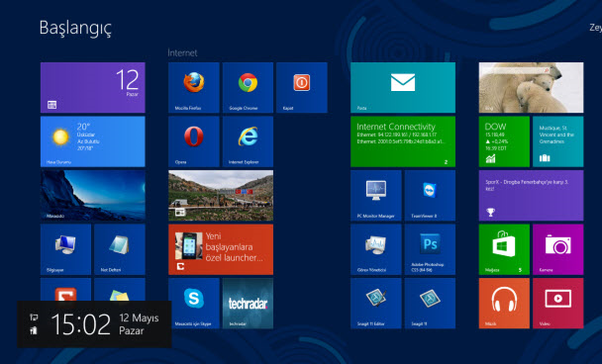602x364 pixels.
Task: Open the Masaüstü desktop tile
Action: (93, 196)
